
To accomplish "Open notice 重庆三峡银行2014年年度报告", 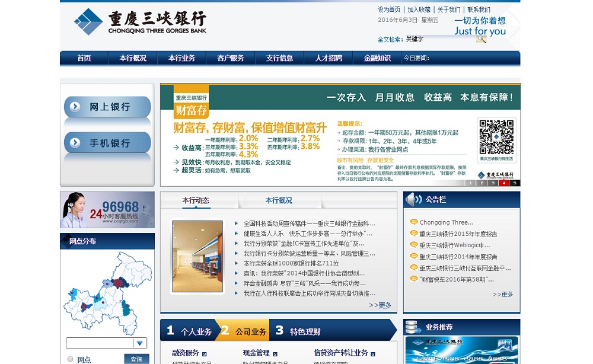I will tap(458, 257).
